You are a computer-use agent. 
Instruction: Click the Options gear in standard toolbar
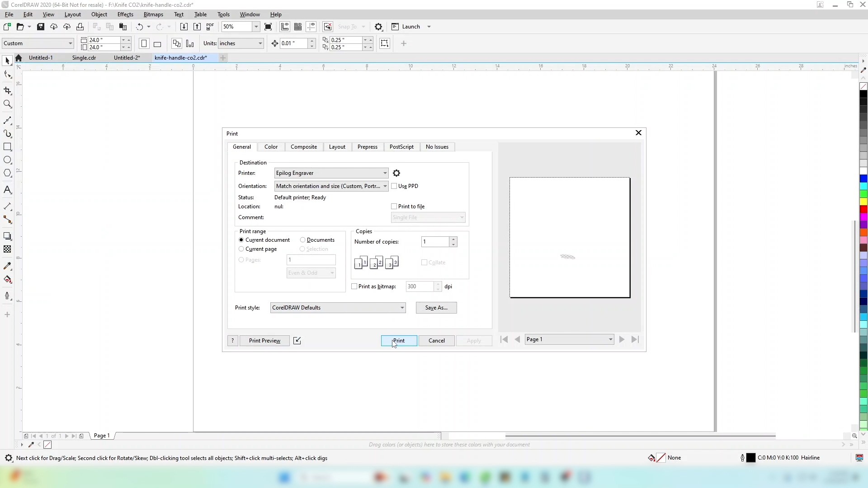point(379,27)
